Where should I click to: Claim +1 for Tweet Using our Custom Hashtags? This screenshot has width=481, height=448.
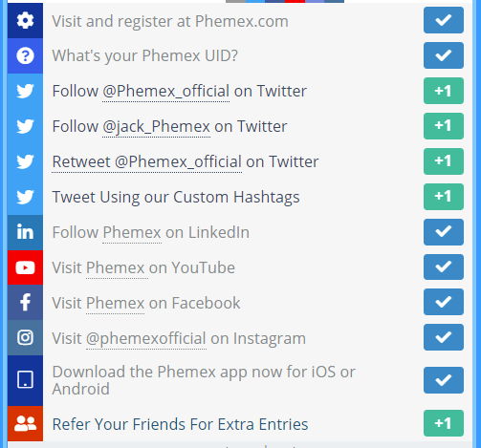(x=444, y=197)
